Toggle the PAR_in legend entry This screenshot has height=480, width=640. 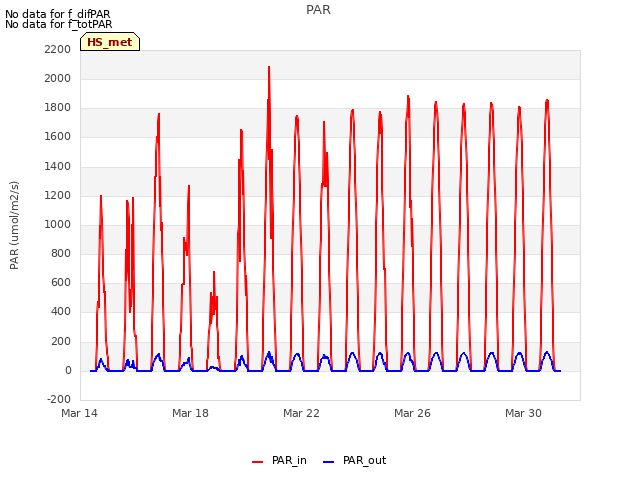pos(279,460)
